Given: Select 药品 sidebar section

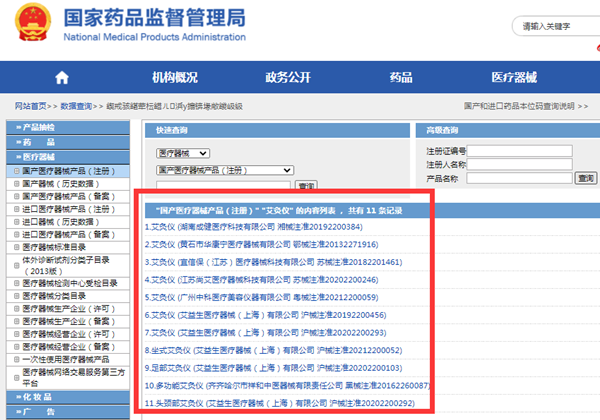Looking at the screenshot, I should click(68, 142).
